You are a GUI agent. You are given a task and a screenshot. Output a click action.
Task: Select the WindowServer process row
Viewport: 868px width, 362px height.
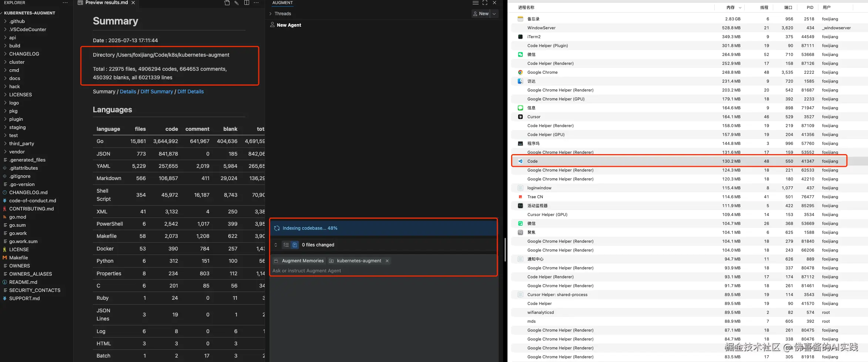[x=689, y=28]
